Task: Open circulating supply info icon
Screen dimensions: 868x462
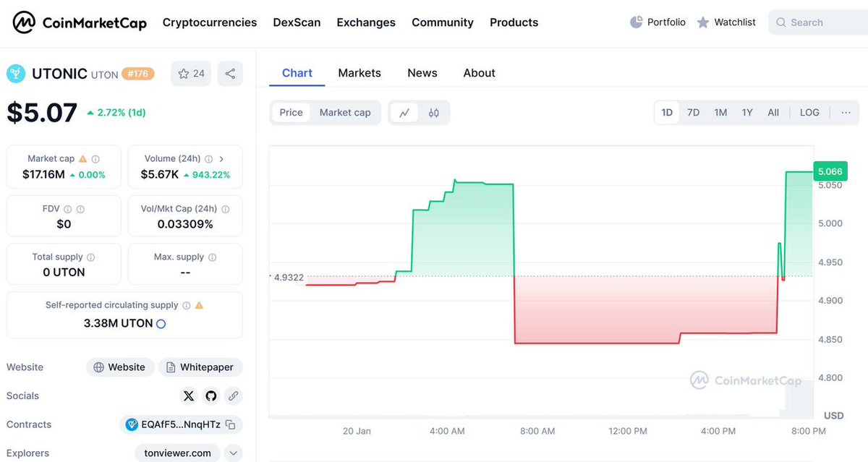Action: coord(186,305)
